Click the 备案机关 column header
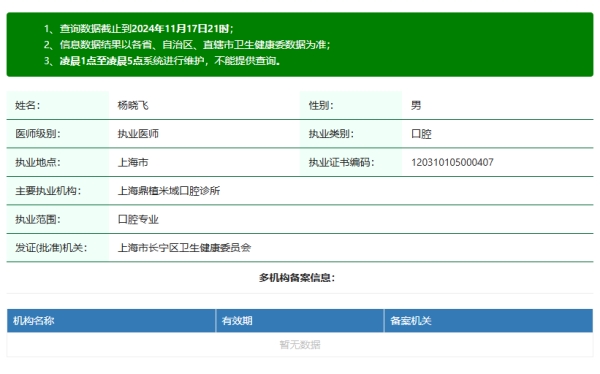Screen dimensions: 600x374 (x=489, y=321)
